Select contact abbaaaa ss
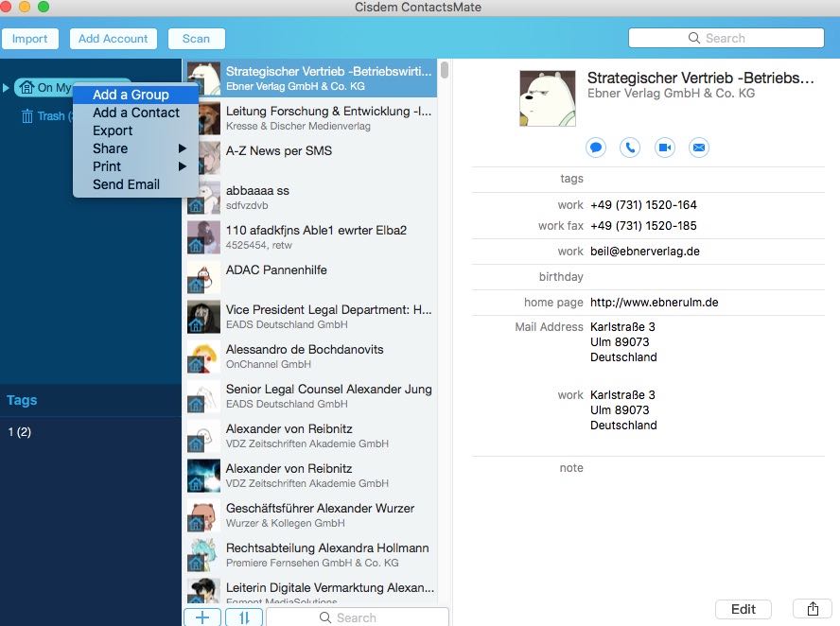Screen dimensions: 840x626 tap(310, 199)
